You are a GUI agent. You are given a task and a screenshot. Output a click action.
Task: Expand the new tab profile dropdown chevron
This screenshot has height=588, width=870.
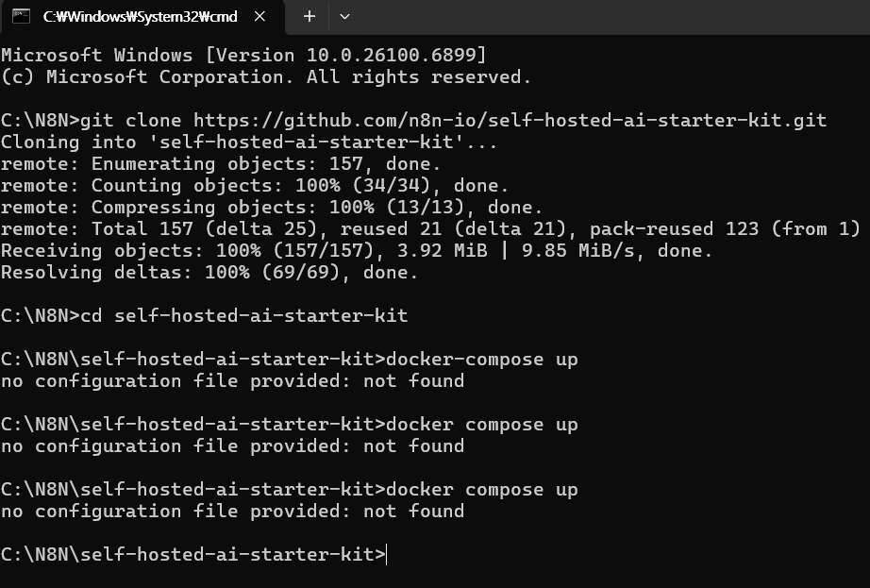pyautogui.click(x=344, y=16)
